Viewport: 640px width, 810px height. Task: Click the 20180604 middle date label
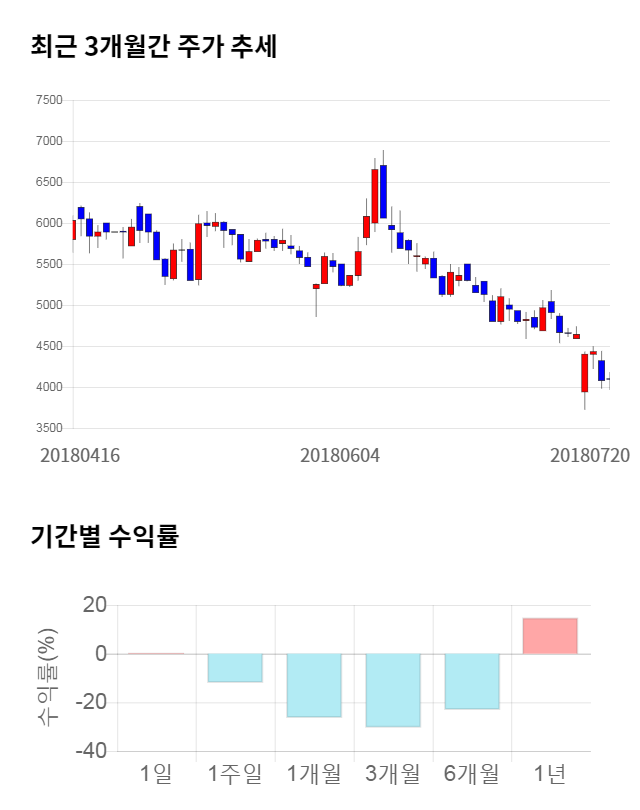tap(340, 455)
